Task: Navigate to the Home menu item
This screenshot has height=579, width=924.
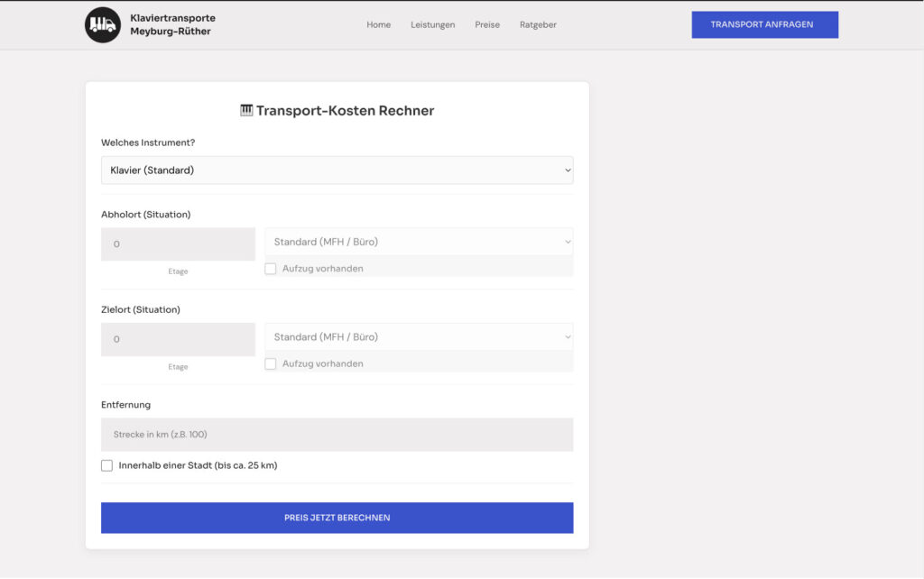Action: pos(378,24)
